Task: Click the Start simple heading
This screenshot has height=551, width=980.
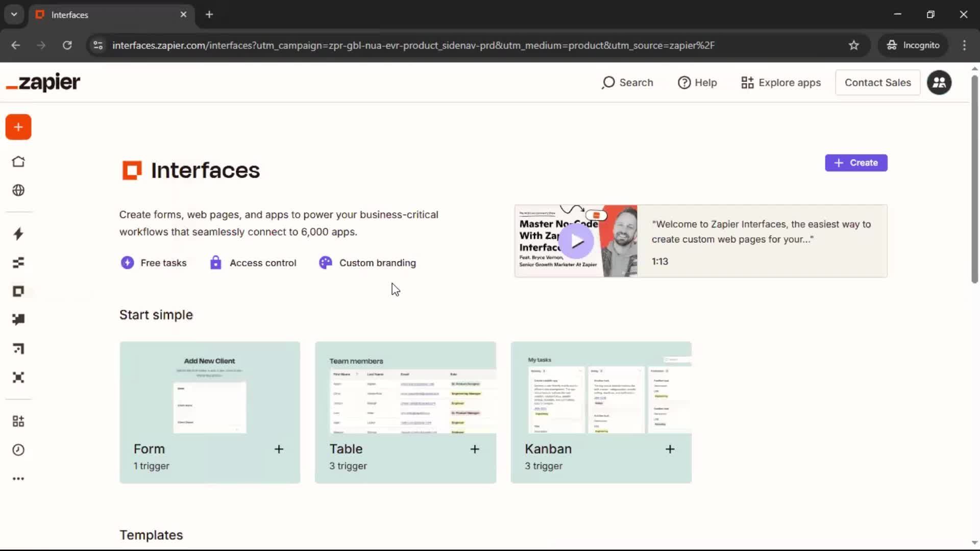Action: [156, 315]
